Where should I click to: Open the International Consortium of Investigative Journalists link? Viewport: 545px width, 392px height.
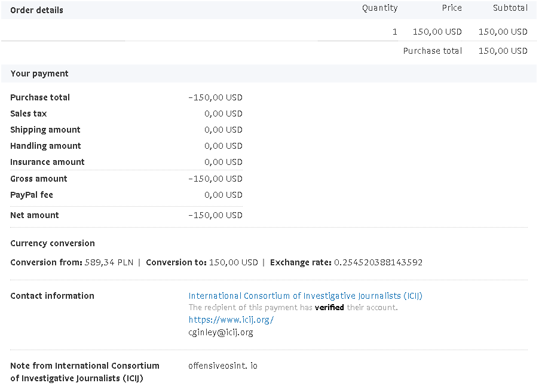coord(305,296)
